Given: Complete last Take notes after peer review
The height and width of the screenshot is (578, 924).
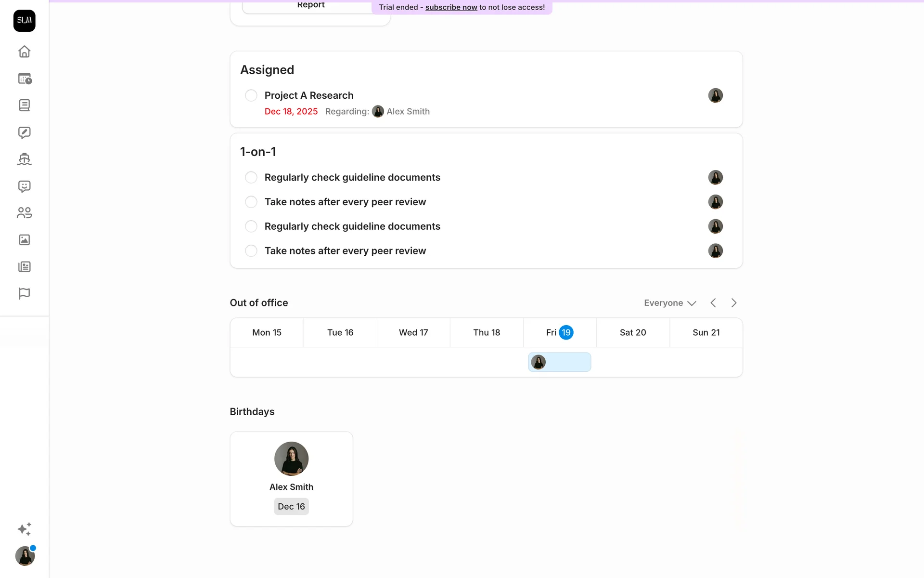Looking at the screenshot, I should point(251,251).
